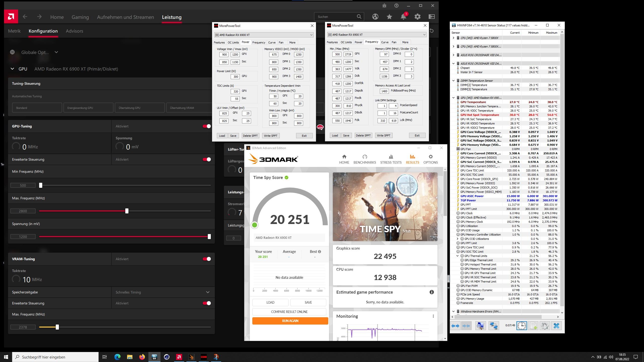Click Task View taskbar icon
Viewport: 644px width, 362px height.
pyautogui.click(x=105, y=357)
